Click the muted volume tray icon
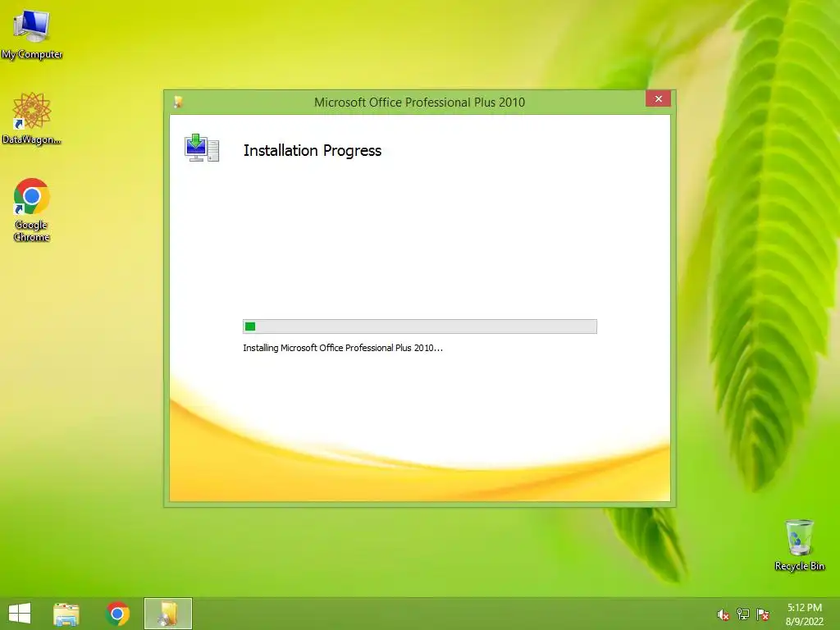Screen dimensions: 840x630 (724, 614)
